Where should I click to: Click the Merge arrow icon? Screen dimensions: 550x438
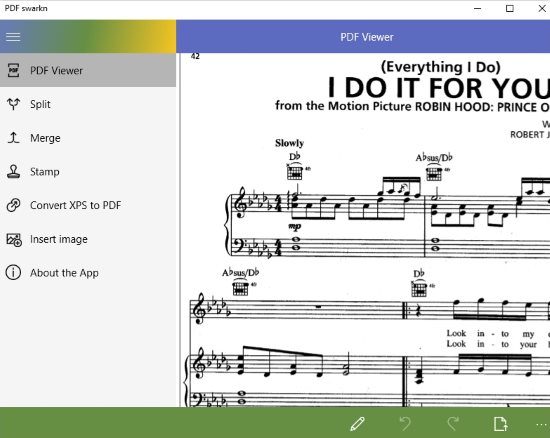point(14,138)
